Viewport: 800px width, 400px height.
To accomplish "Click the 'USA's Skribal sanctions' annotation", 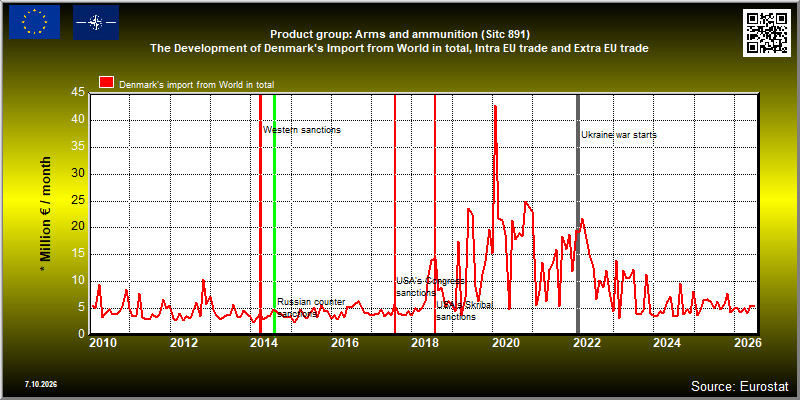I will [x=464, y=311].
